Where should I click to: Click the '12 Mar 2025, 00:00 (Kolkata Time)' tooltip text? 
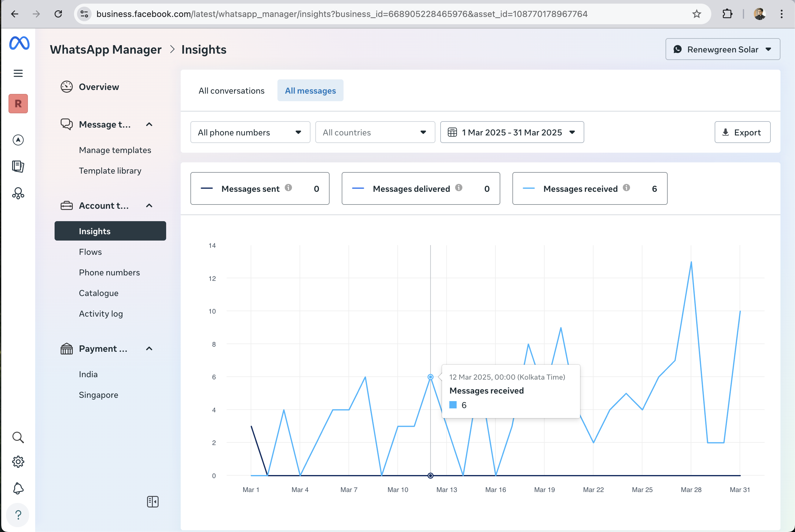click(507, 377)
